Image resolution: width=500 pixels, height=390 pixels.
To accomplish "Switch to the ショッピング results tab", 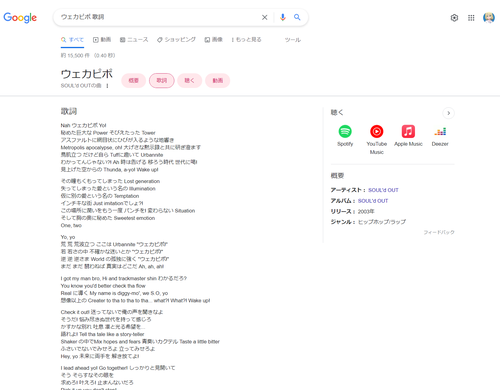I will coord(176,40).
